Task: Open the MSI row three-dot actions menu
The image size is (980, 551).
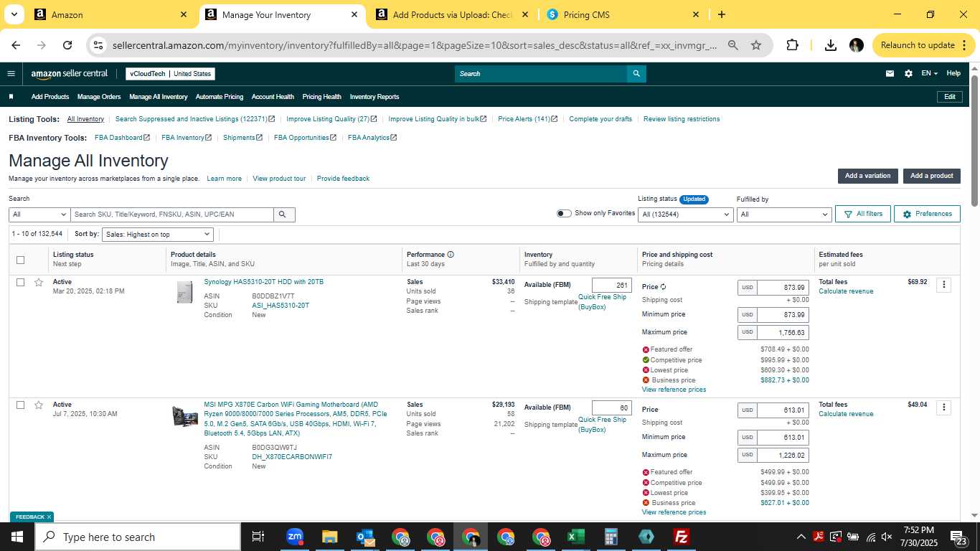Action: coord(943,408)
